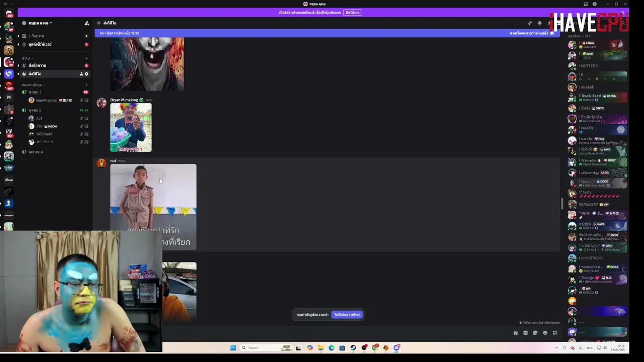Open member with ONYX tag
This screenshot has height=362, width=644.
598,108
